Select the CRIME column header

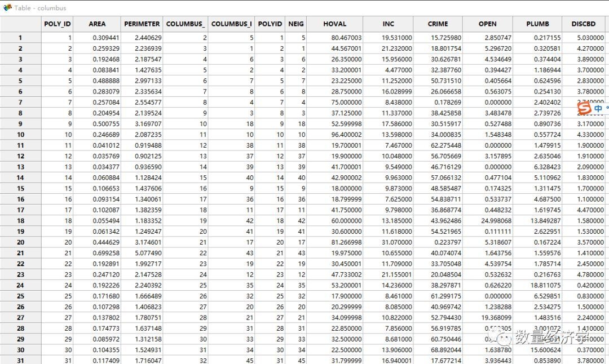click(x=438, y=24)
